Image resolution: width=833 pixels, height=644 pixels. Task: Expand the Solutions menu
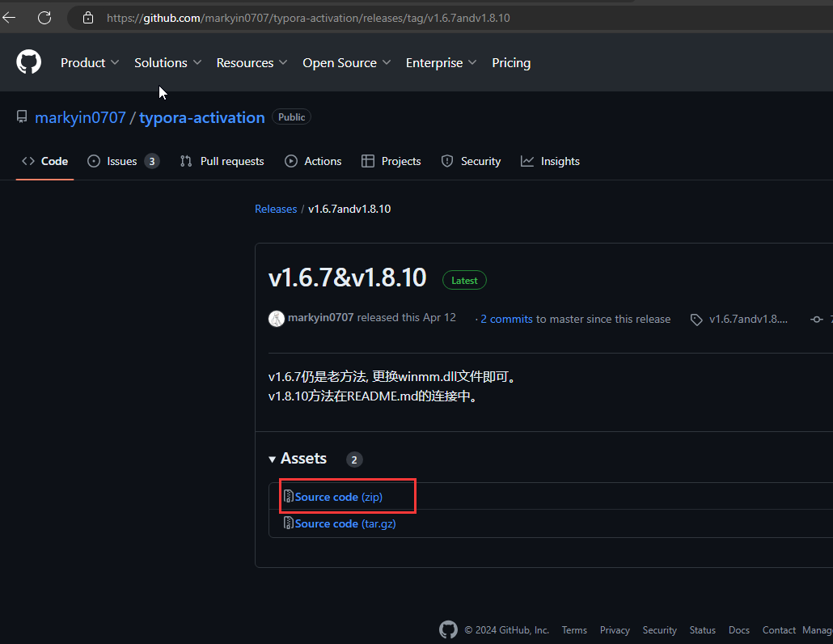pos(168,62)
